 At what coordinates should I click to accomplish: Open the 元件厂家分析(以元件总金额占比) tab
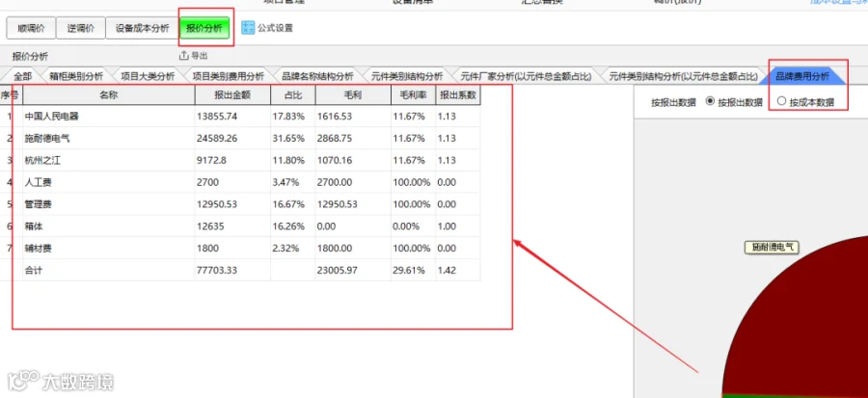point(526,76)
